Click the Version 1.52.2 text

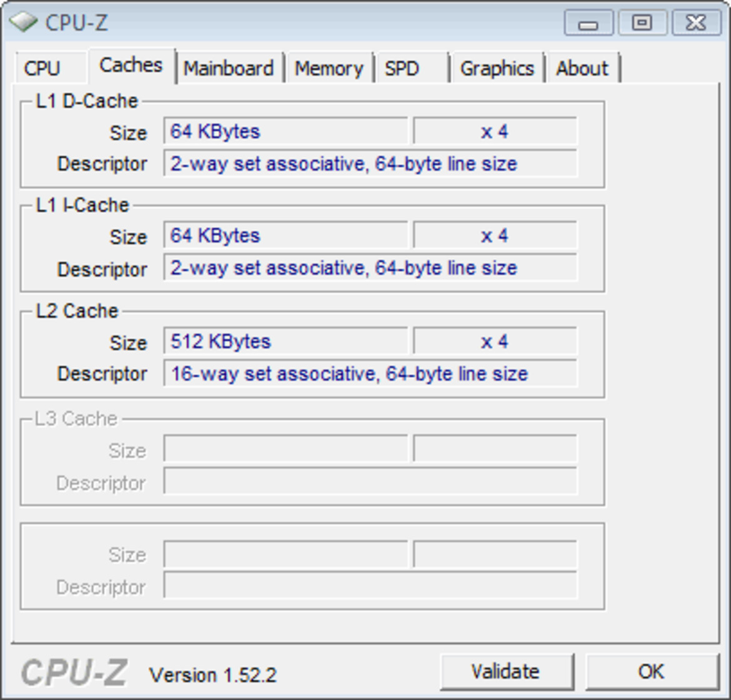click(212, 675)
